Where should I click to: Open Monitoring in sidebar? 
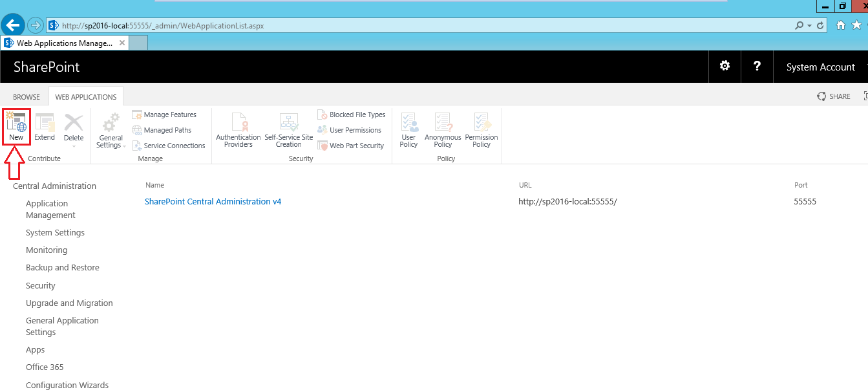point(47,250)
